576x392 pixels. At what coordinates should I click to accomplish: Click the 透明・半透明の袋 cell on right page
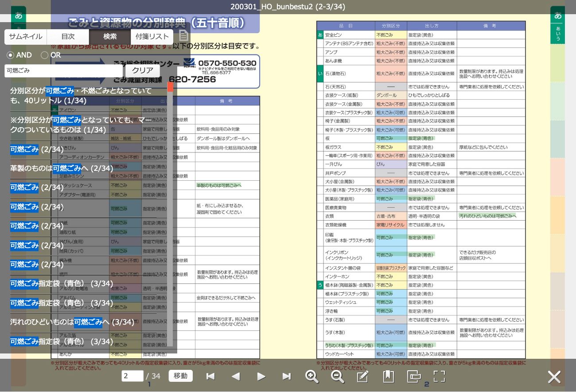(432, 216)
